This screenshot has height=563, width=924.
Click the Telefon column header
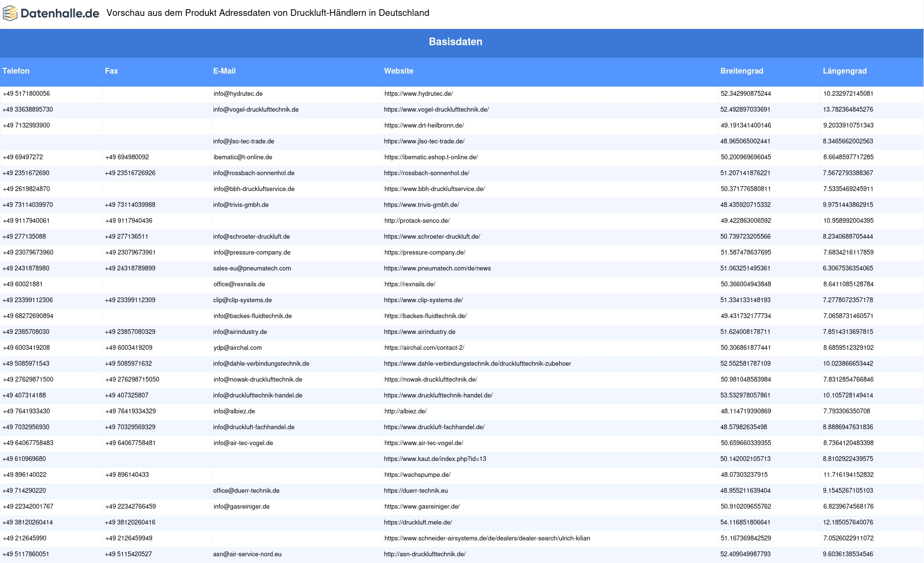click(x=16, y=71)
